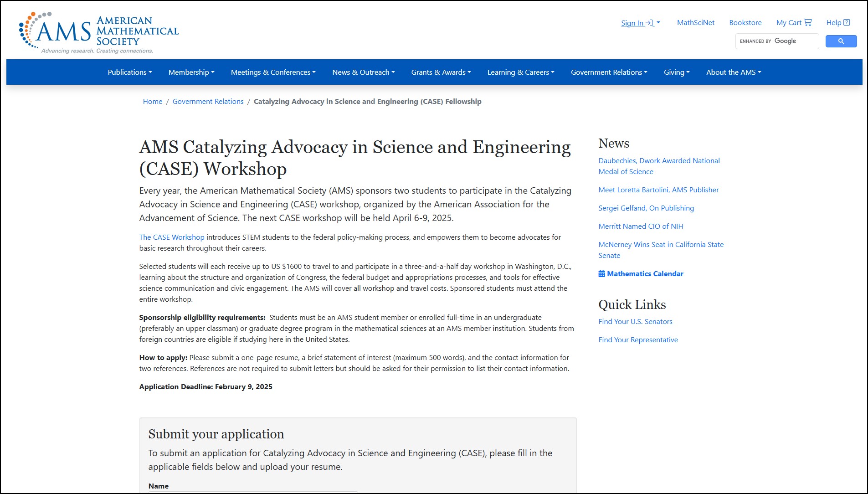Expand the Sign In dropdown
This screenshot has width=868, height=494.
[x=640, y=23]
